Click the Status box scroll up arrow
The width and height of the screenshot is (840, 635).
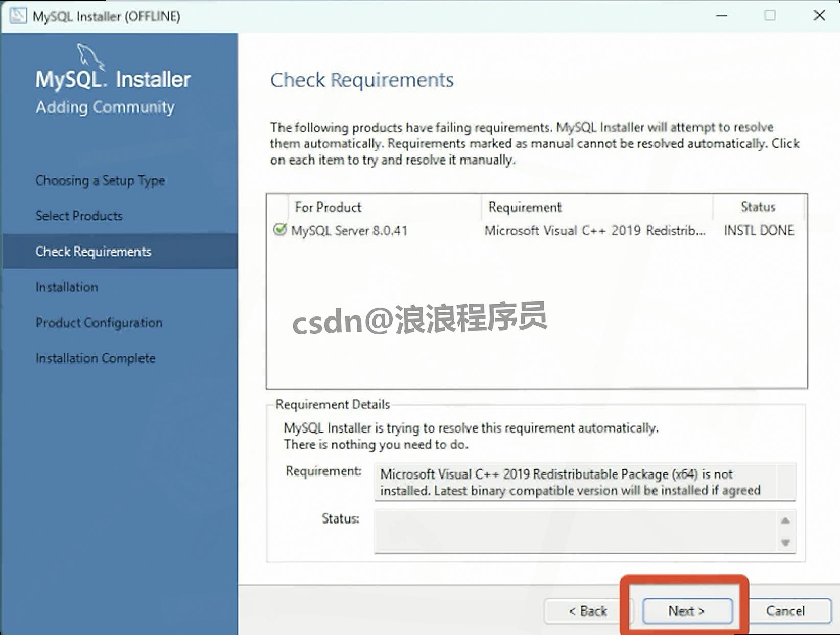[x=786, y=520]
